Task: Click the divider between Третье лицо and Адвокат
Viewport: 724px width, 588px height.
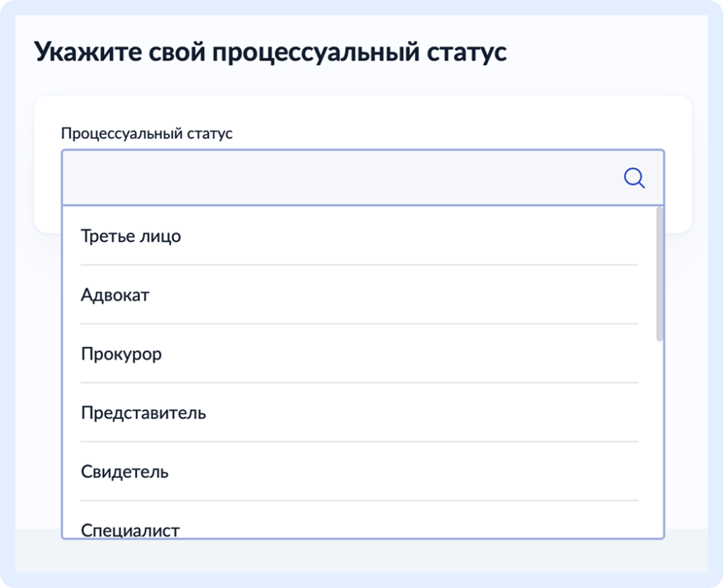Action: click(x=359, y=265)
